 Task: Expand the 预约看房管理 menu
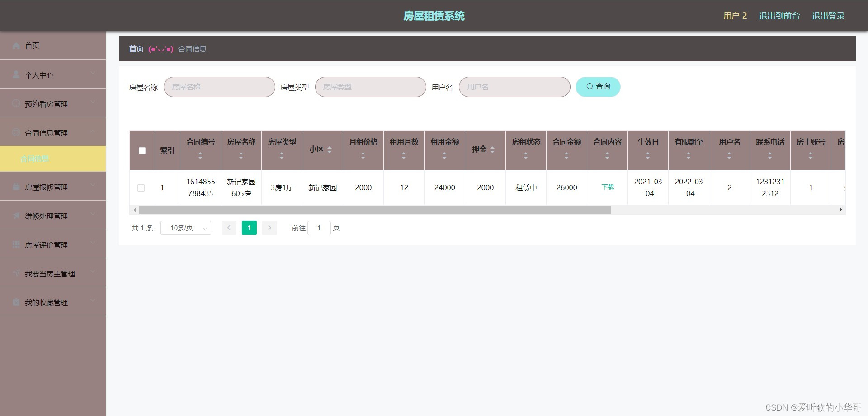tap(92, 102)
